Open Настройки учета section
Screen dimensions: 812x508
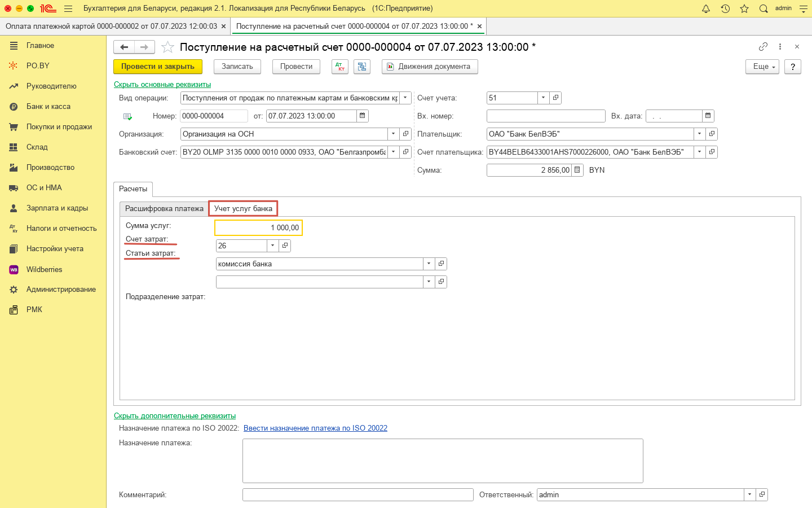pyautogui.click(x=55, y=248)
